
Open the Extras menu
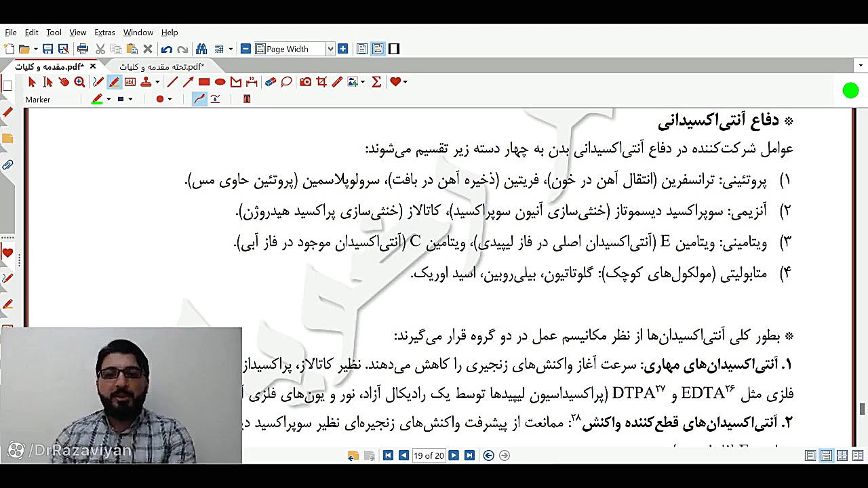[104, 33]
